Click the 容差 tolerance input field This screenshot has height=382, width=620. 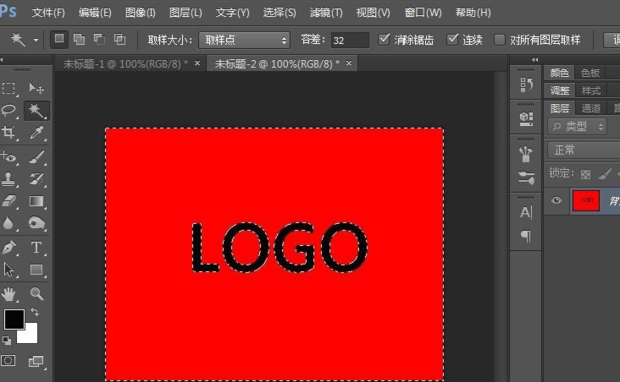pyautogui.click(x=350, y=40)
